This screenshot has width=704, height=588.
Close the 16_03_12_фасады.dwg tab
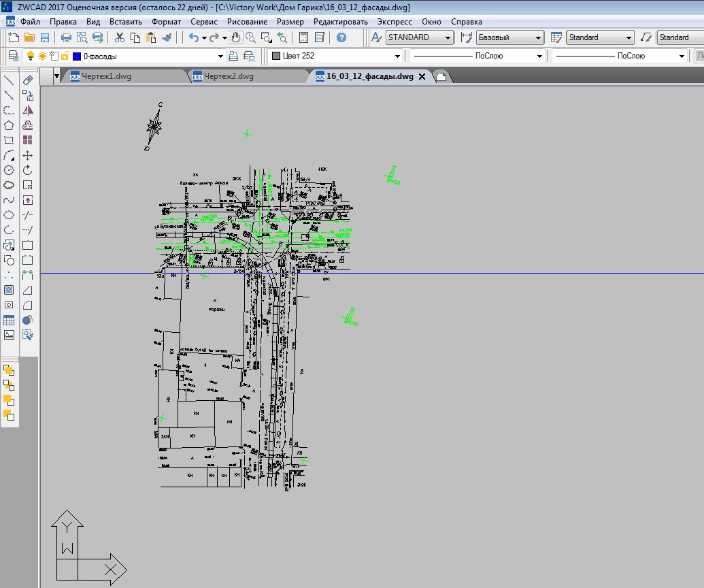click(x=422, y=77)
